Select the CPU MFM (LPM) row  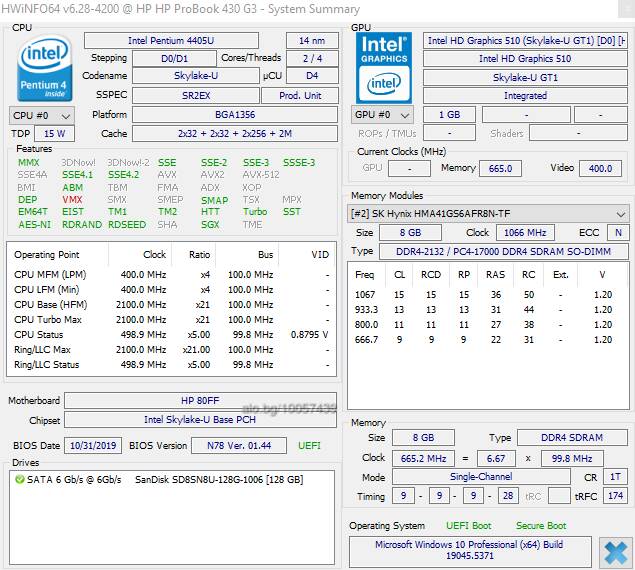click(x=171, y=275)
